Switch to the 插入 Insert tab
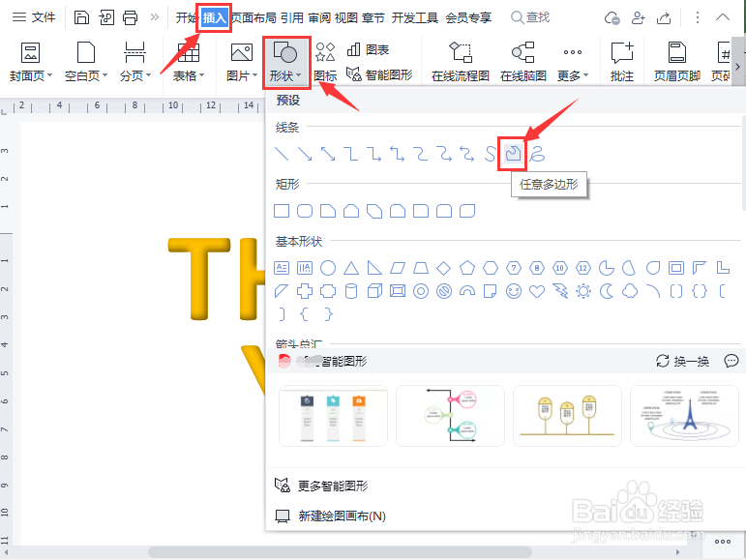The height and width of the screenshot is (560, 746). [214, 18]
